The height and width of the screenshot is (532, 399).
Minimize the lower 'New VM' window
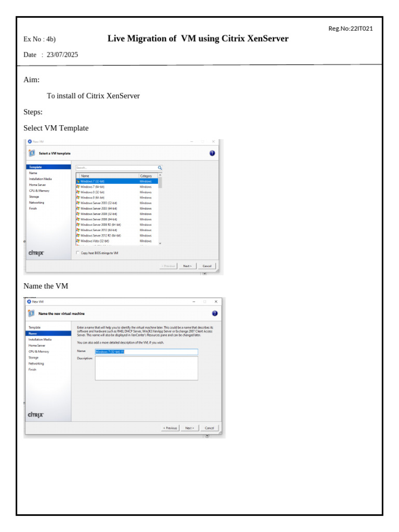[x=194, y=302]
